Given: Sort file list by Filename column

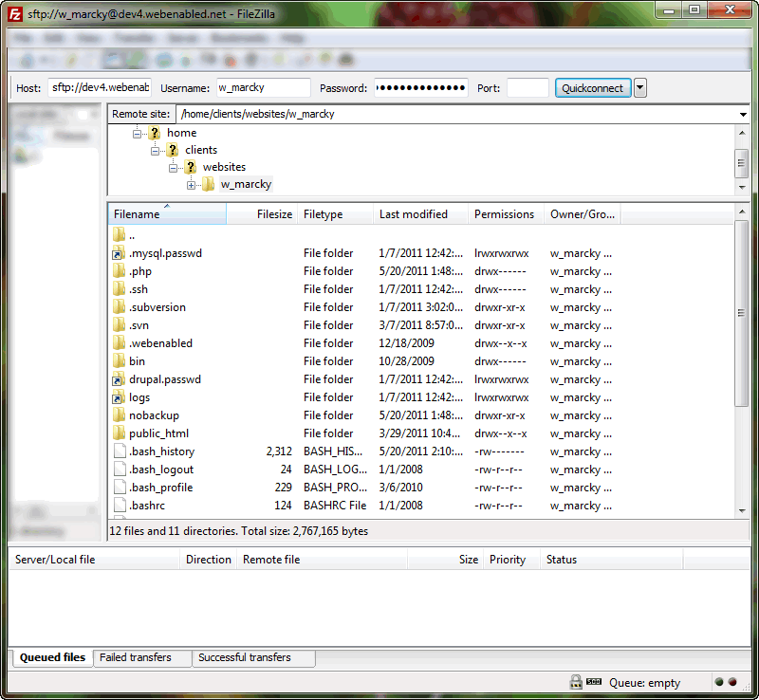Looking at the screenshot, I should 167,214.
